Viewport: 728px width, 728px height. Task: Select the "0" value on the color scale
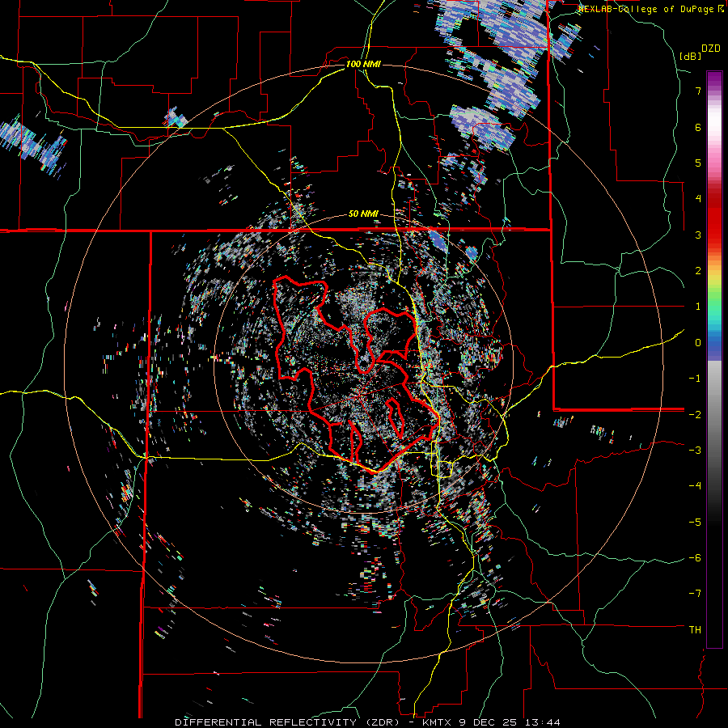click(698, 343)
